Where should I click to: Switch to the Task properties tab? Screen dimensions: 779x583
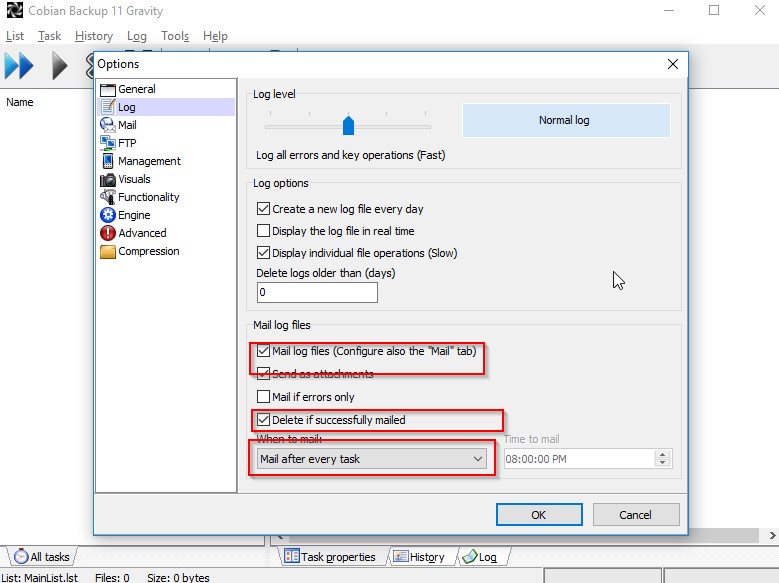pos(330,557)
